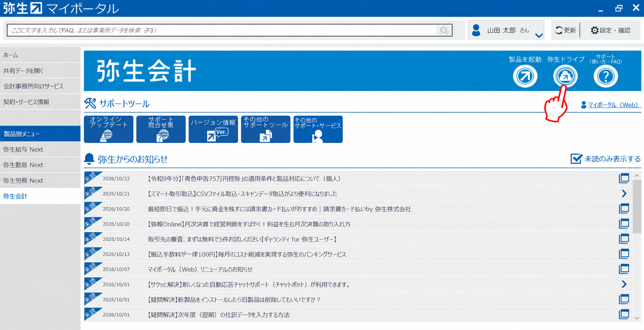Expand the サクッと解決 chatbot notice chevron

point(624,284)
